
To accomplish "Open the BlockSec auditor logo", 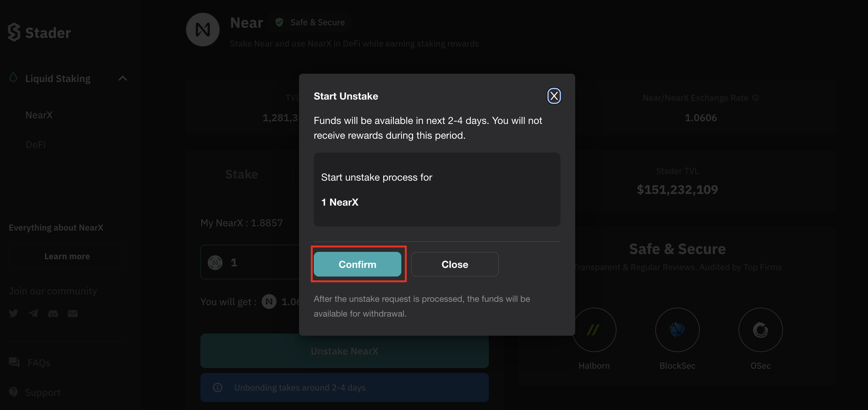I will coord(677,330).
